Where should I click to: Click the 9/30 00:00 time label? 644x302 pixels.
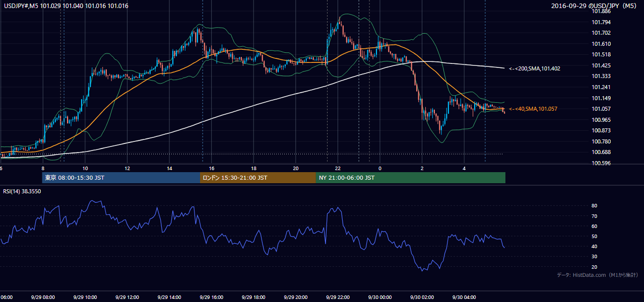(379, 297)
